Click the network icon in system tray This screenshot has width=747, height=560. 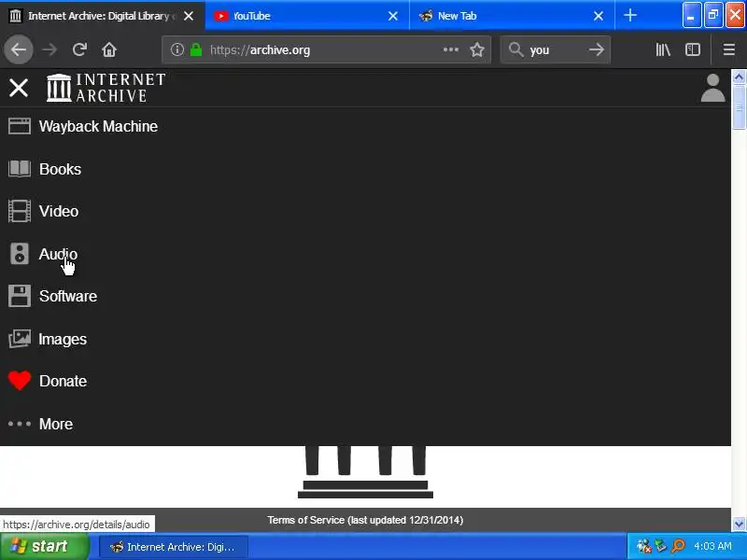661,546
